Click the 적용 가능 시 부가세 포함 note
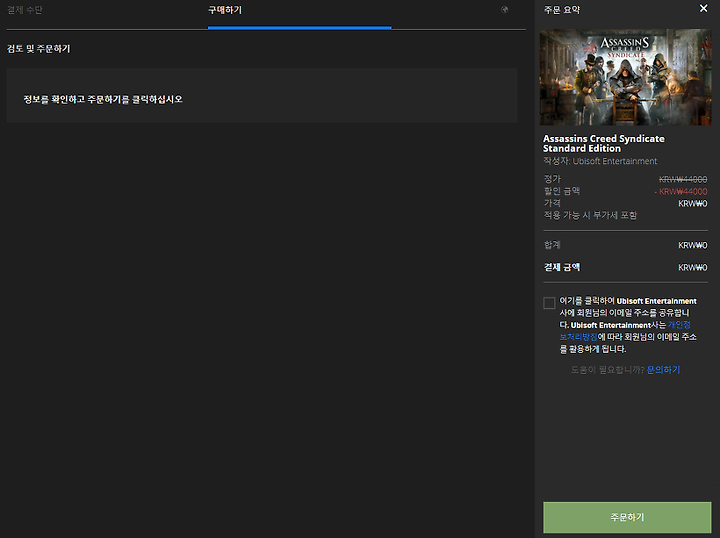The height and width of the screenshot is (538, 720). tap(590, 215)
